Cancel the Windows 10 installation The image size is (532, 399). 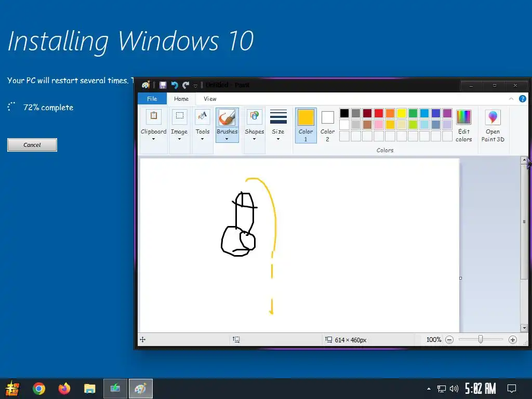coord(32,145)
